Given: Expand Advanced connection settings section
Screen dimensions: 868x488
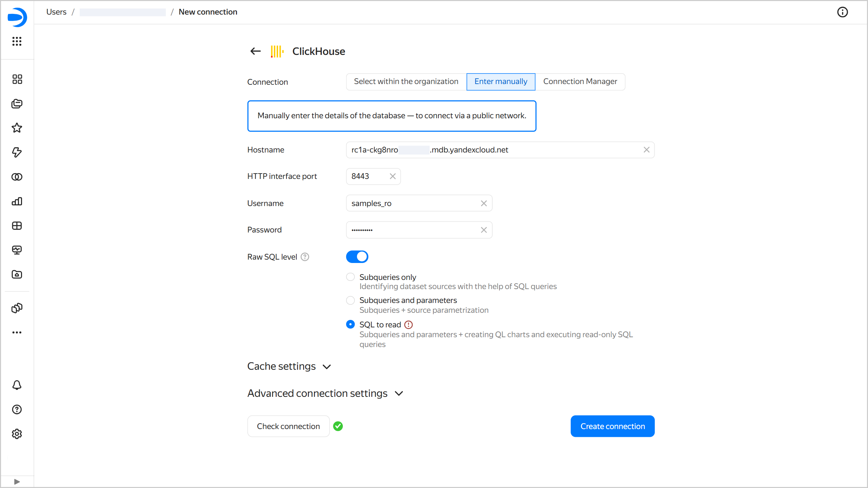Looking at the screenshot, I should point(325,393).
